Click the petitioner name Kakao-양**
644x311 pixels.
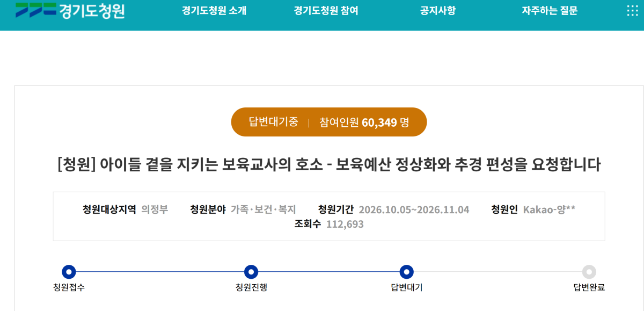[x=549, y=209]
